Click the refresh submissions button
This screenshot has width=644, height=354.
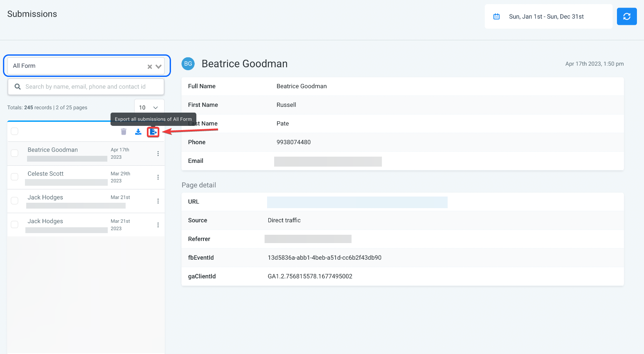(x=627, y=17)
